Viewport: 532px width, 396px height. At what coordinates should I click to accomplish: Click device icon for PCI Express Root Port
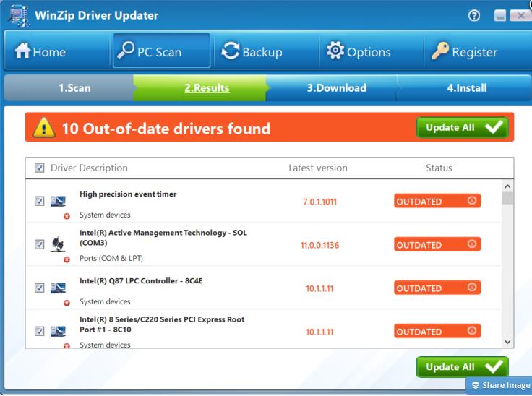[58, 331]
